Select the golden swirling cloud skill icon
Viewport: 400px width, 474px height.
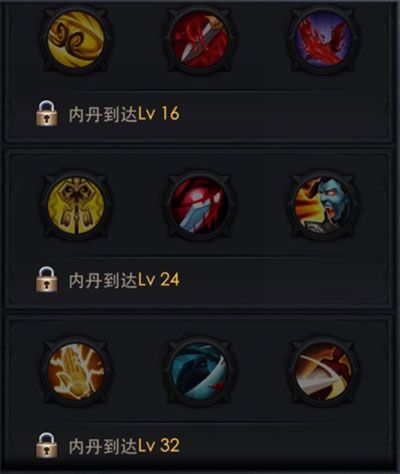pos(76,39)
